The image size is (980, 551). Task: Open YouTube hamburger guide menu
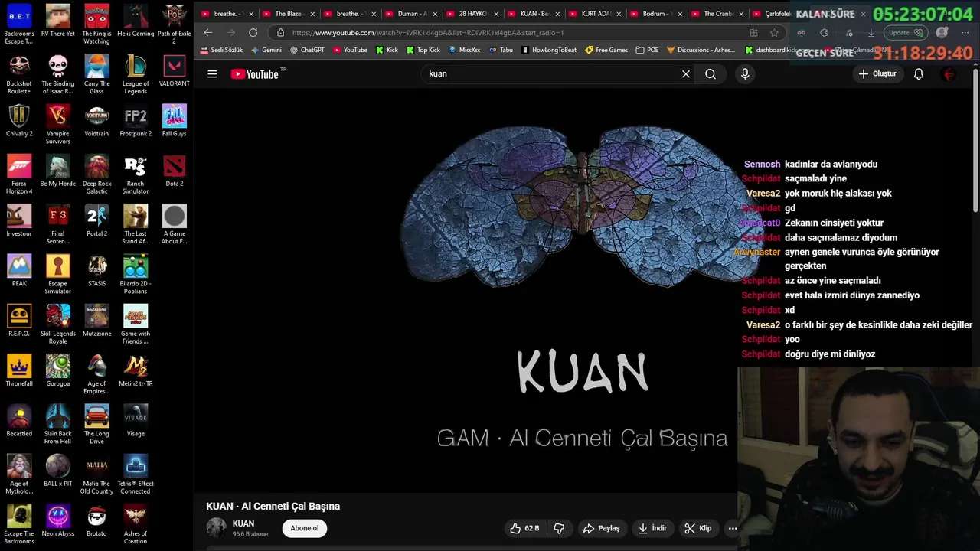(212, 74)
